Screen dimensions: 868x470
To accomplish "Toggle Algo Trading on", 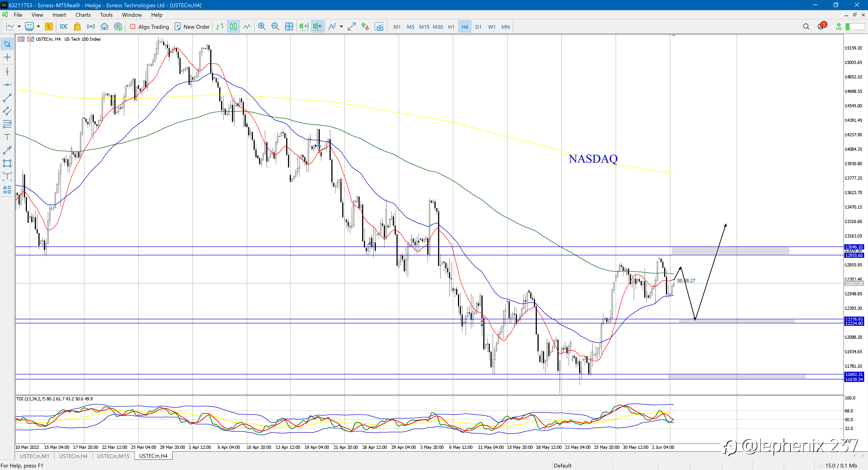I will [149, 27].
